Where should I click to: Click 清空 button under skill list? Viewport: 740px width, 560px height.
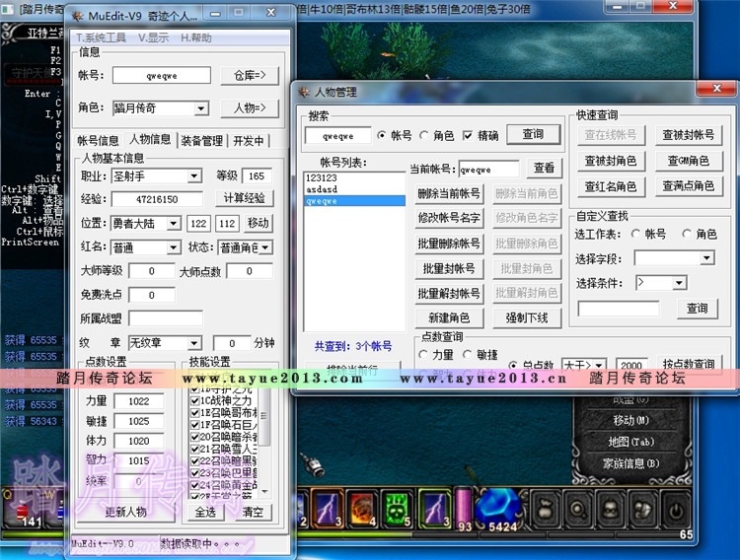pos(253,512)
